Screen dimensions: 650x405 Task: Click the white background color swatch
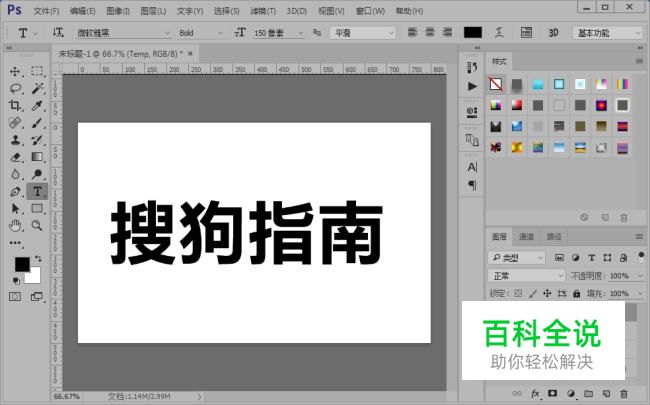click(x=33, y=275)
